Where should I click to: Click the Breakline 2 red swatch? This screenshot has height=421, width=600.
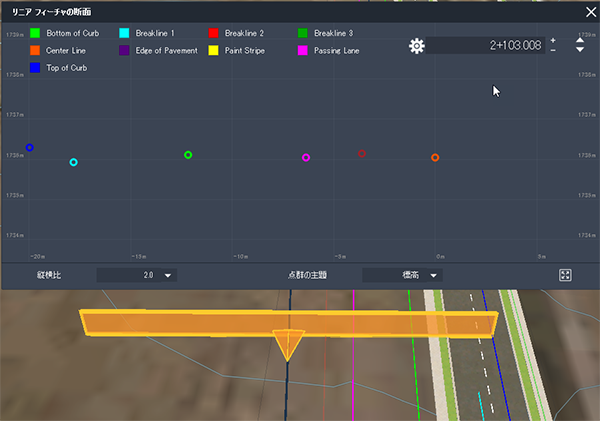point(214,33)
